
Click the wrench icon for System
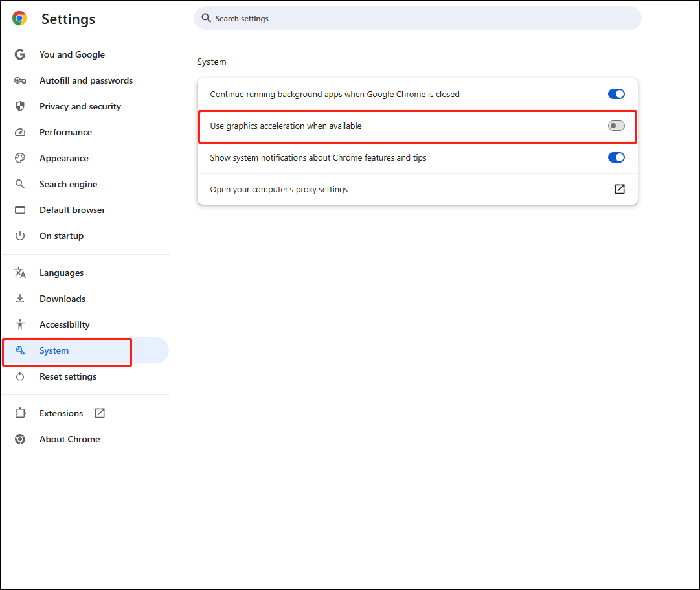click(x=20, y=350)
